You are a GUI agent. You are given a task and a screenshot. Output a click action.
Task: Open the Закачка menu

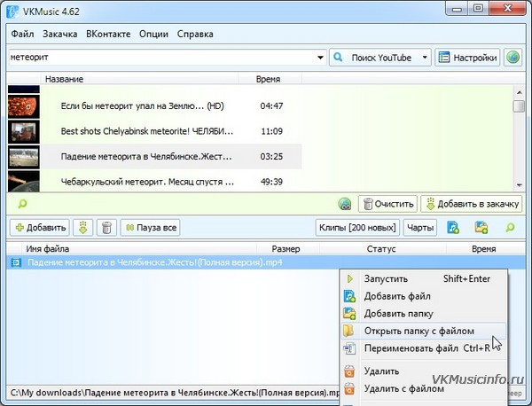tap(59, 34)
